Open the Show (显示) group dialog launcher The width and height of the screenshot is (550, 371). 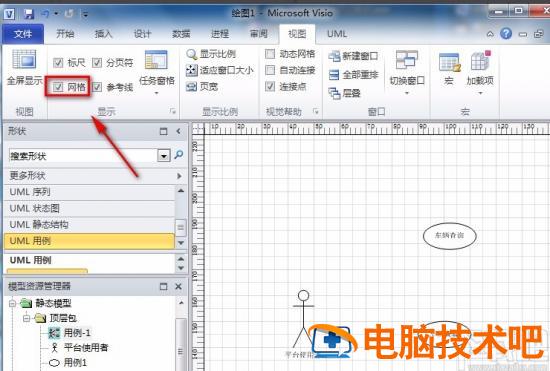tap(173, 112)
